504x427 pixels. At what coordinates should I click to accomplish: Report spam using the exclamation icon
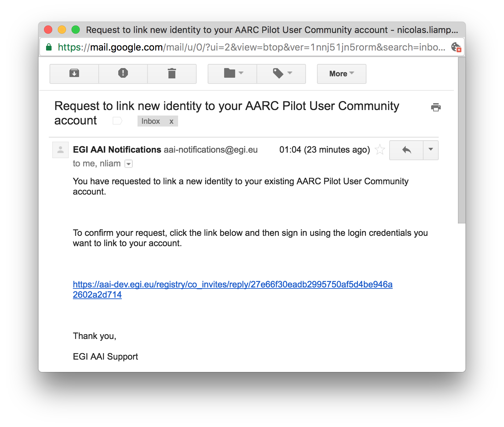tap(123, 74)
